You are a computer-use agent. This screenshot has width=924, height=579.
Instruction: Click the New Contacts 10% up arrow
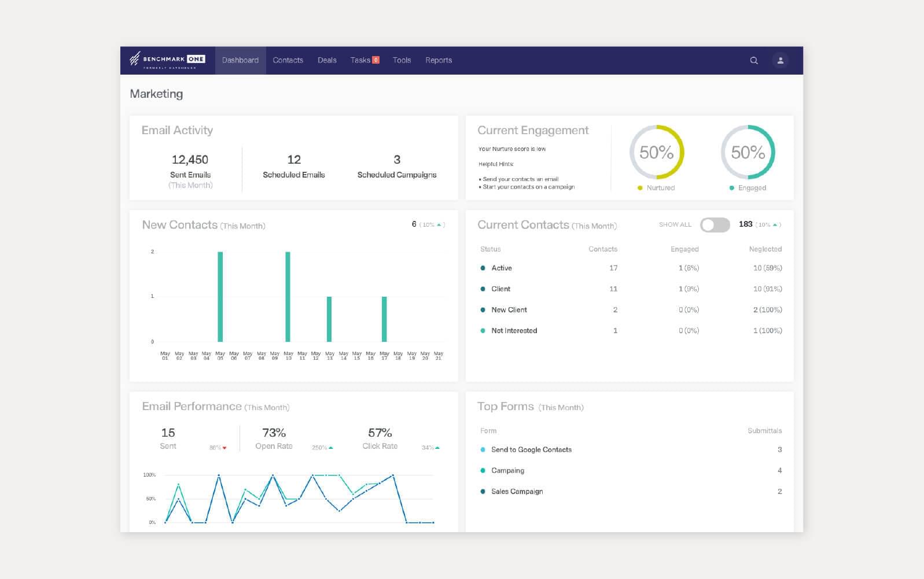coord(439,225)
